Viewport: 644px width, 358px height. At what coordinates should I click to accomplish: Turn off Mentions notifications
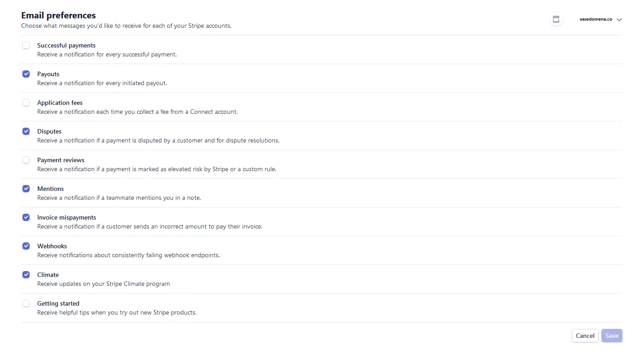point(26,189)
